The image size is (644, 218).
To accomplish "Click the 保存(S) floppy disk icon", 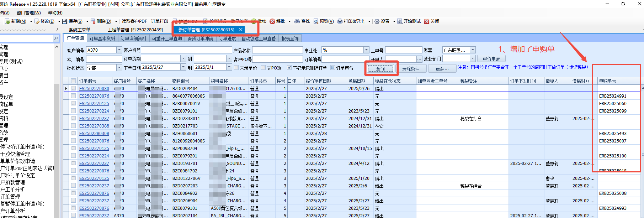I will click(65, 21).
